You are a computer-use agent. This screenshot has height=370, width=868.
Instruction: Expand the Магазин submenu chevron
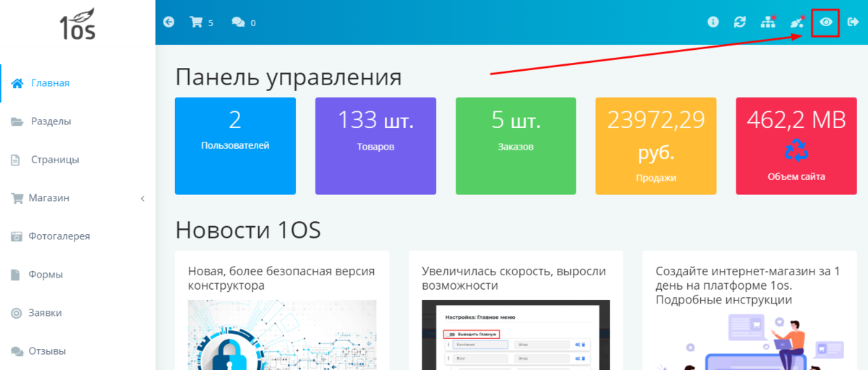pos(142,198)
